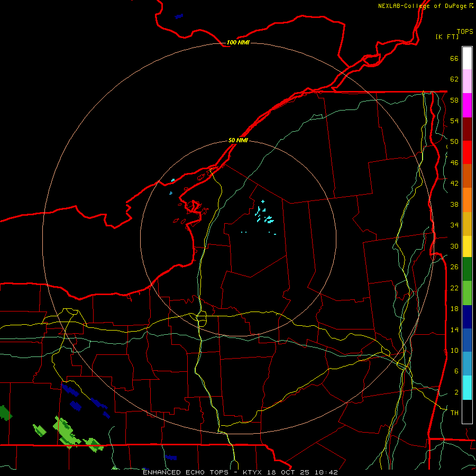Click the "18" legend value
This screenshot has height=476, width=476.
pos(454,309)
